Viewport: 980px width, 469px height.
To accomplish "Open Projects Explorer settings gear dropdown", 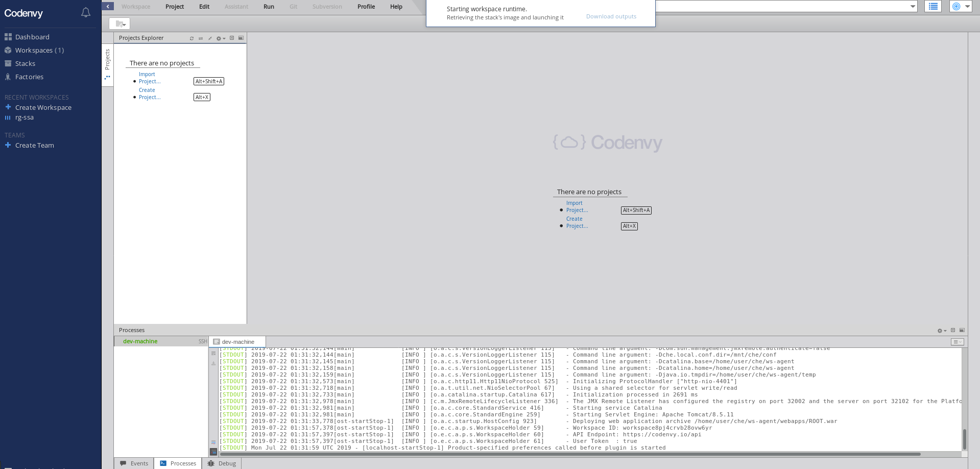I will pos(221,38).
